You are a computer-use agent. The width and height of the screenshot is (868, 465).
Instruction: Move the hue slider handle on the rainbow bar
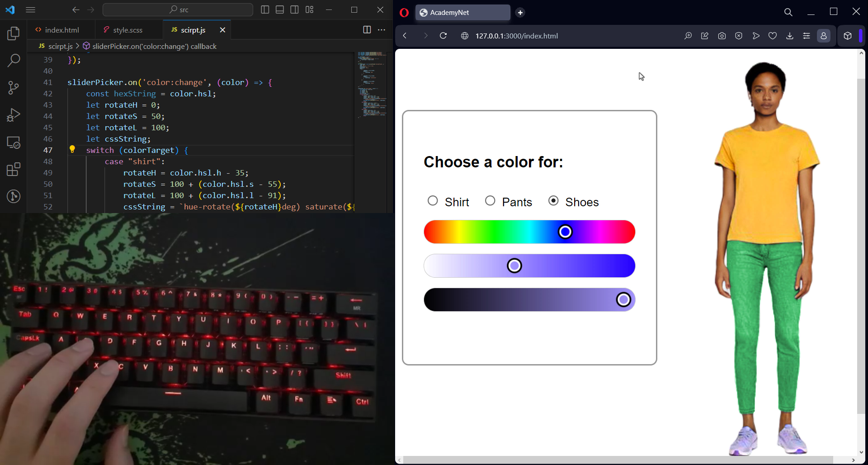click(x=565, y=232)
